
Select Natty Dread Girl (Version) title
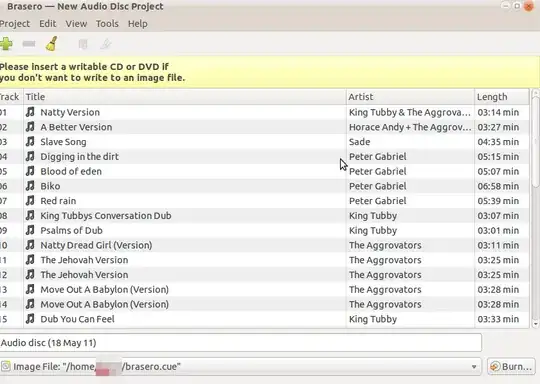96,246
